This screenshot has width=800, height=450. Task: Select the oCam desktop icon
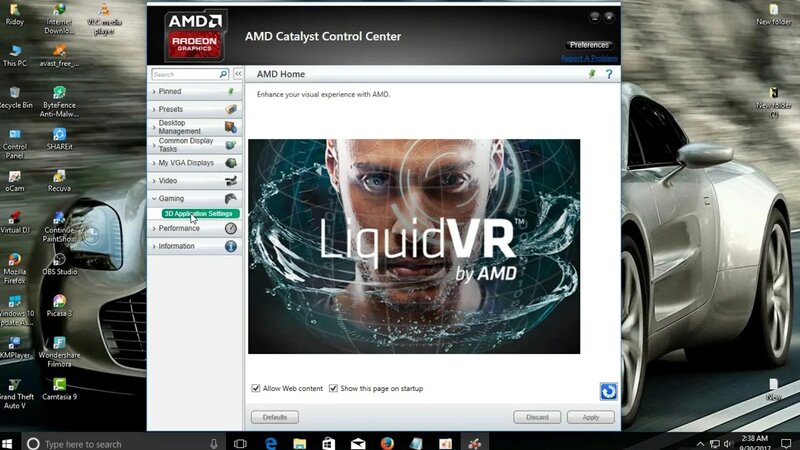point(15,181)
